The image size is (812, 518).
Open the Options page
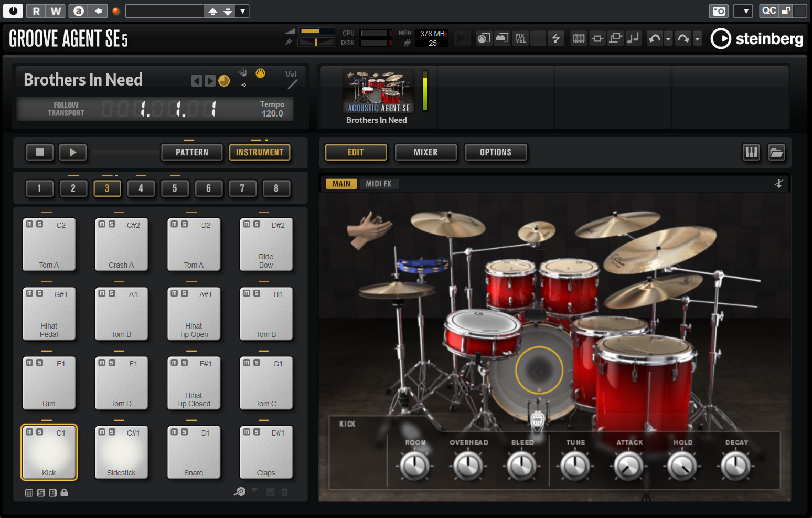pyautogui.click(x=496, y=152)
